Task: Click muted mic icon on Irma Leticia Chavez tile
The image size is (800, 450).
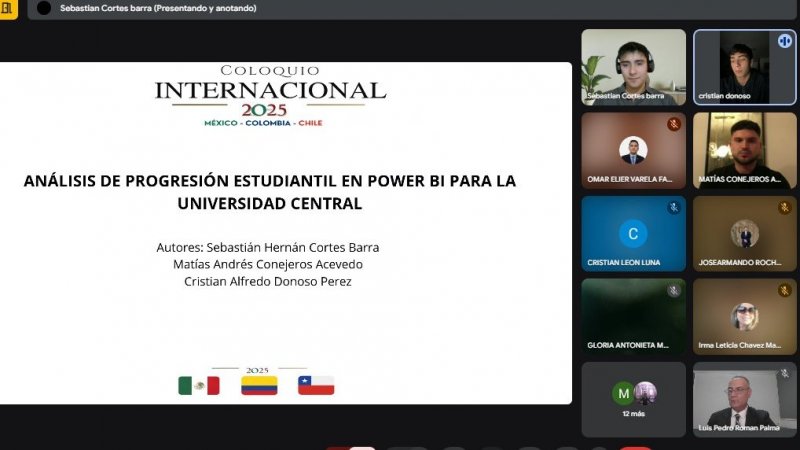Action: (x=785, y=291)
